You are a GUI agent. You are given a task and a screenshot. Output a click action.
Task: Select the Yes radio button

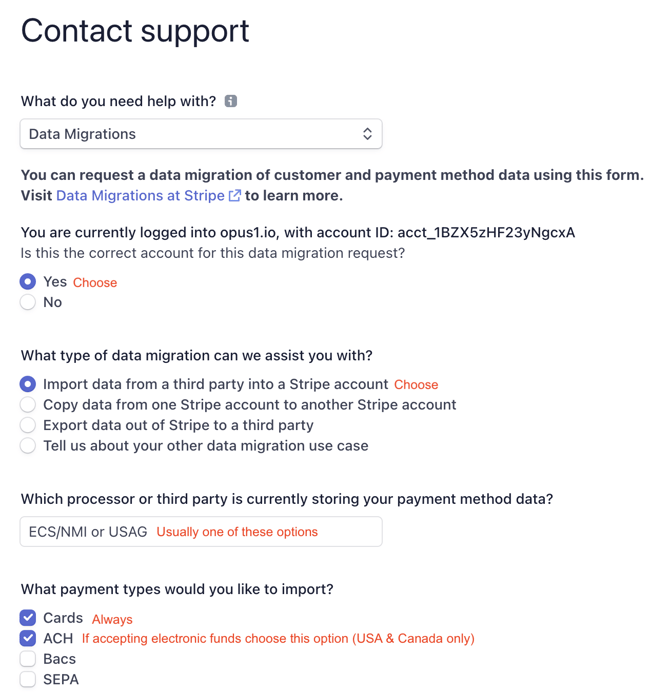point(28,282)
